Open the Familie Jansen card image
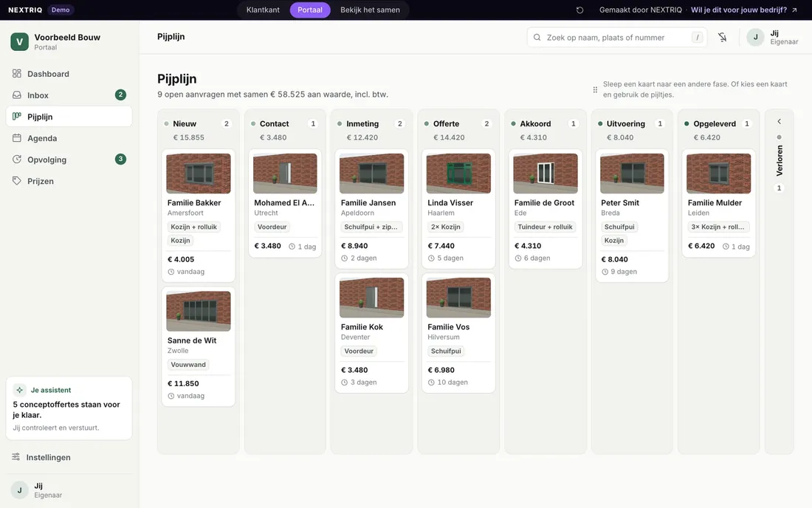812x508 pixels. pyautogui.click(x=371, y=174)
